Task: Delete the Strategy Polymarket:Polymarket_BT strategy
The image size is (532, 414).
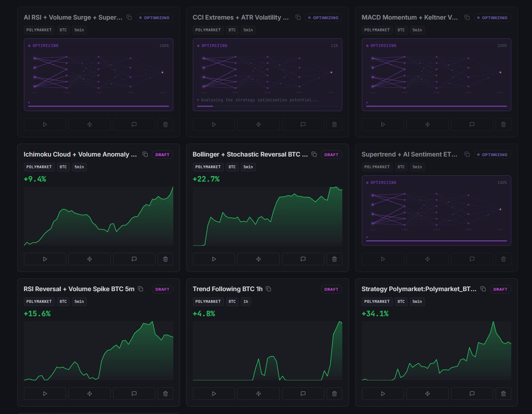Action: pos(503,394)
